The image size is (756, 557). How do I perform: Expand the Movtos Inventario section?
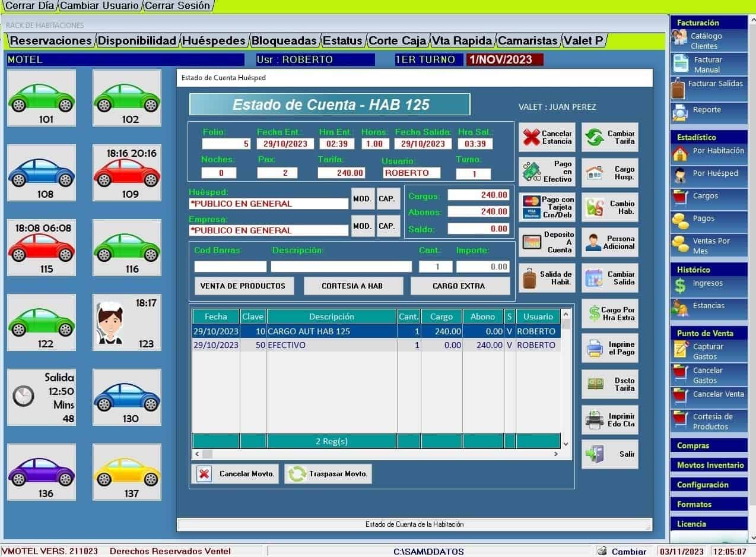pos(709,465)
